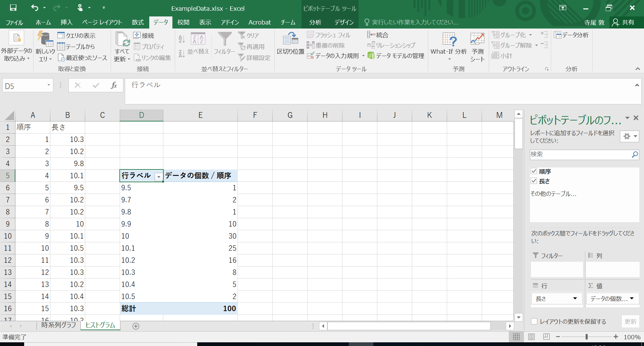Click 区切り位置 text to columns icon
The image size is (644, 346).
290,39
